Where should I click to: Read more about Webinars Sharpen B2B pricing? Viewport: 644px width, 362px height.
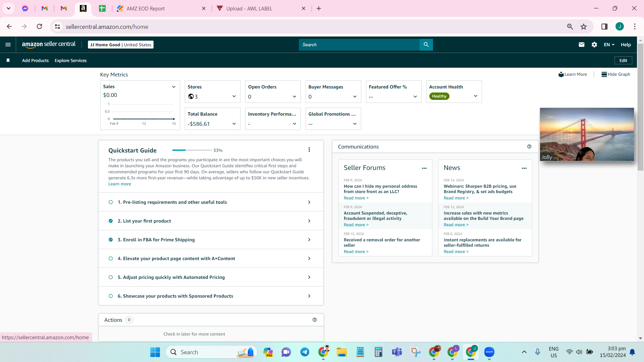click(456, 198)
